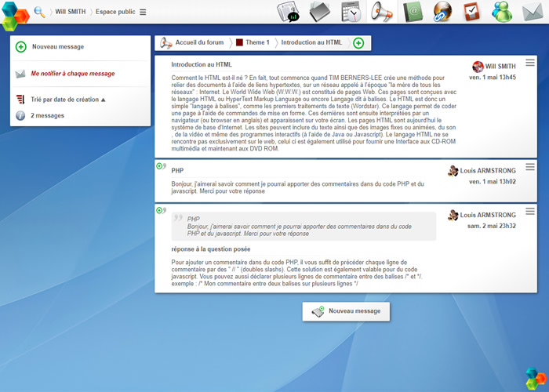
Task: Click 'Nouveau message' in the left panel
Action: coord(57,47)
